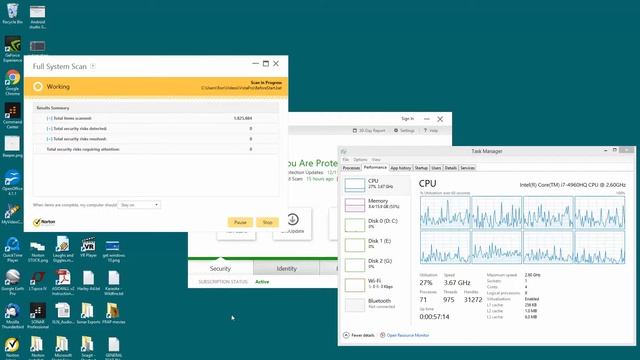Open the FRAP movies folder shortcut

coord(113,313)
